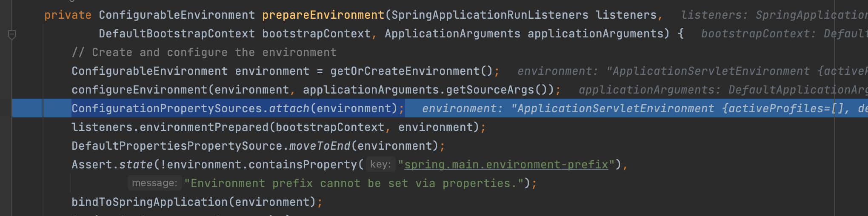Viewport: 868px width, 216px height.
Task: Click the bindToSpringApplication call
Action: (x=149, y=202)
